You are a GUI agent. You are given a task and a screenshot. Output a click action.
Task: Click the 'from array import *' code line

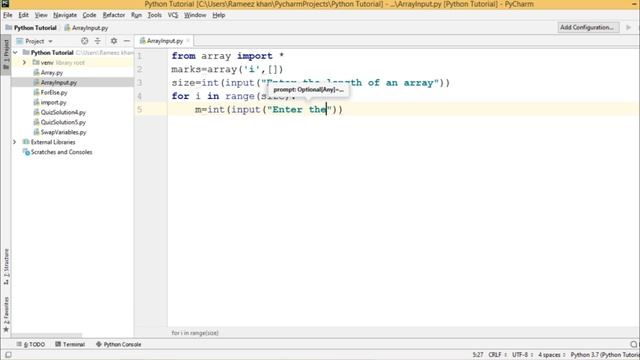pos(227,56)
